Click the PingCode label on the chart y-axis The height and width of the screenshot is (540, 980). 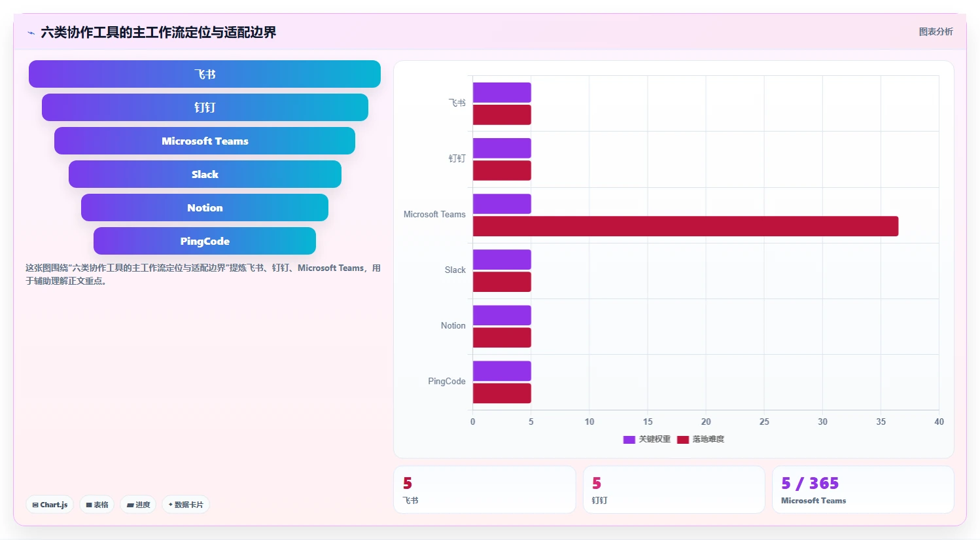447,381
